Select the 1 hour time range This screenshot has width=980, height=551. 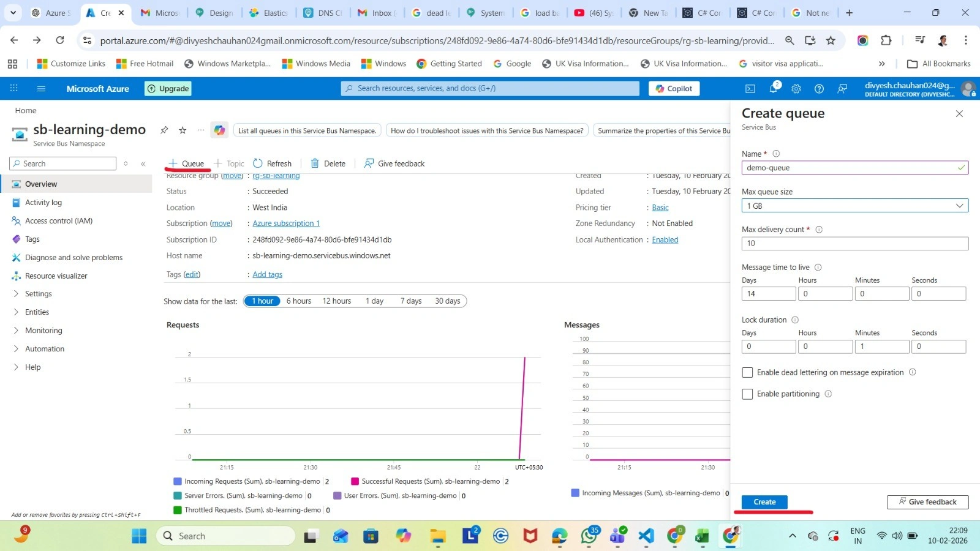pyautogui.click(x=262, y=301)
